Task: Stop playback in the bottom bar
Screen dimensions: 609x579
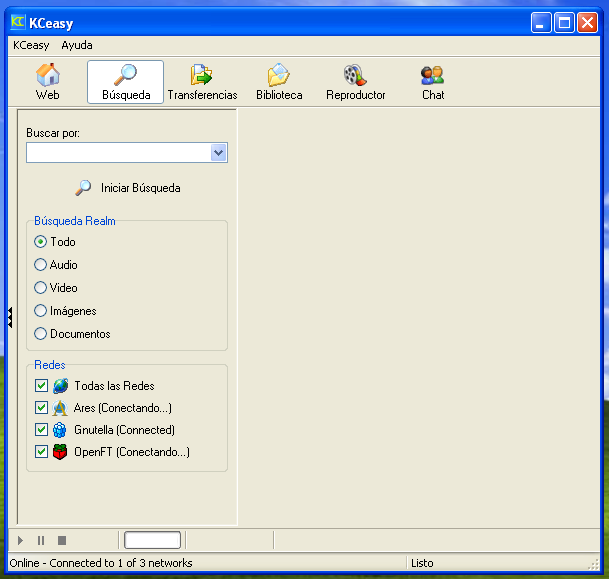Action: [62, 541]
